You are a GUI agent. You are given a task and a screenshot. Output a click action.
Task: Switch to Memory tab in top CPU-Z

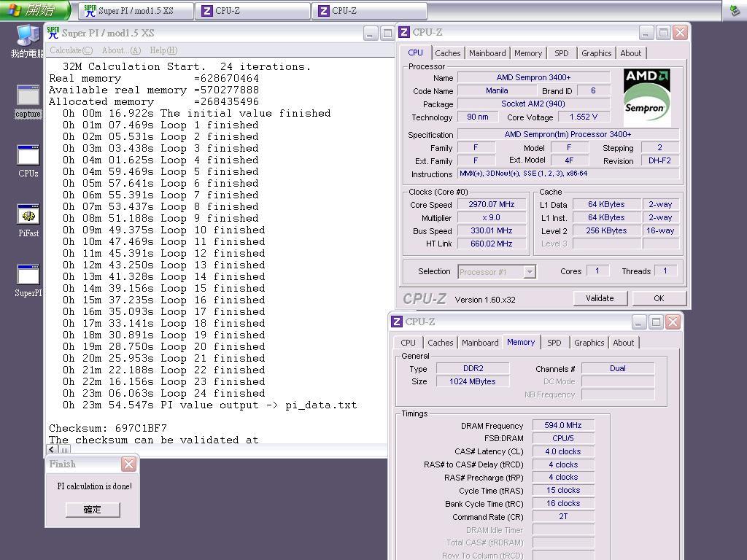point(528,53)
